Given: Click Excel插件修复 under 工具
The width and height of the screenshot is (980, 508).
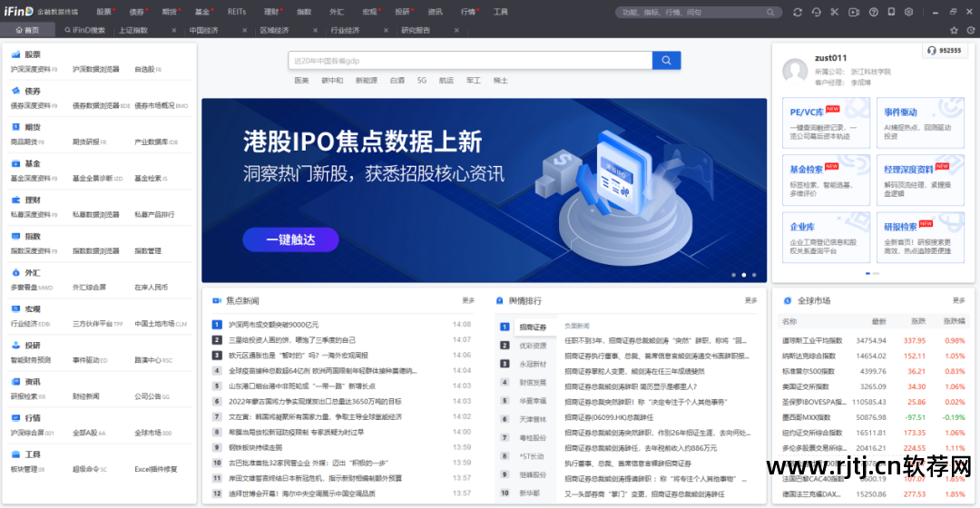Looking at the screenshot, I should point(156,469).
